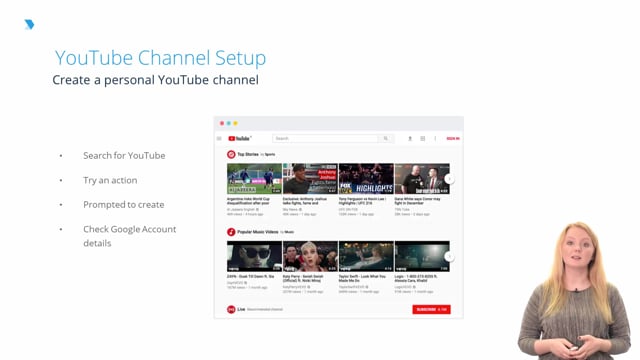Click the 'YouTube Channel Setup' slide title
This screenshot has height=360, width=640.
pos(160,58)
